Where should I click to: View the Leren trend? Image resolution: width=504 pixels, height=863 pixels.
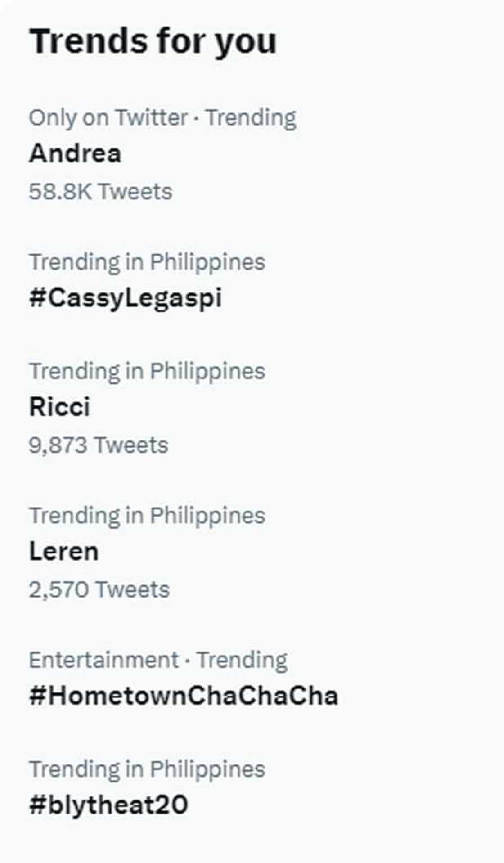click(63, 552)
